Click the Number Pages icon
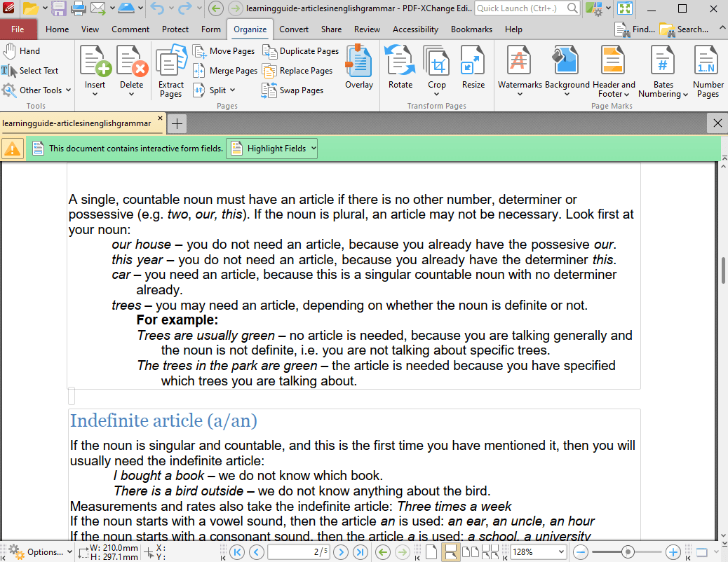Image resolution: width=728 pixels, height=562 pixels. coord(708,70)
